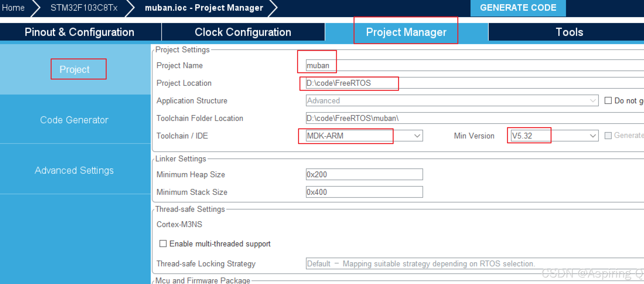Open the Application Structure dropdown
Viewport: 644px width, 284px height.
452,100
